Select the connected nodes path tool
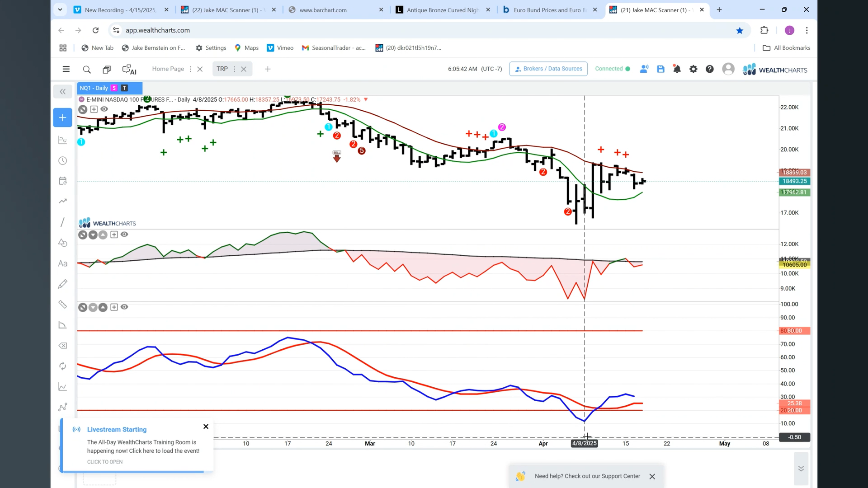The width and height of the screenshot is (868, 488). point(63,407)
